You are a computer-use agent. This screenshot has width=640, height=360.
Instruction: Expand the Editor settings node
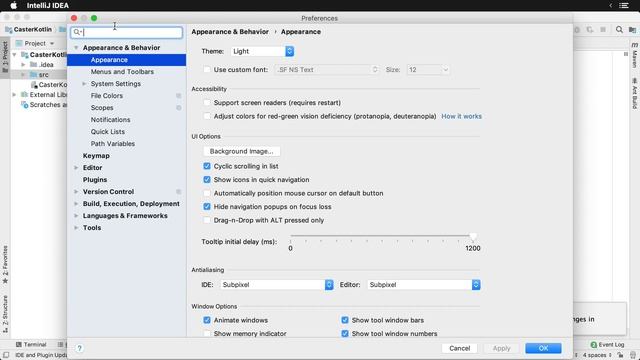(x=76, y=168)
